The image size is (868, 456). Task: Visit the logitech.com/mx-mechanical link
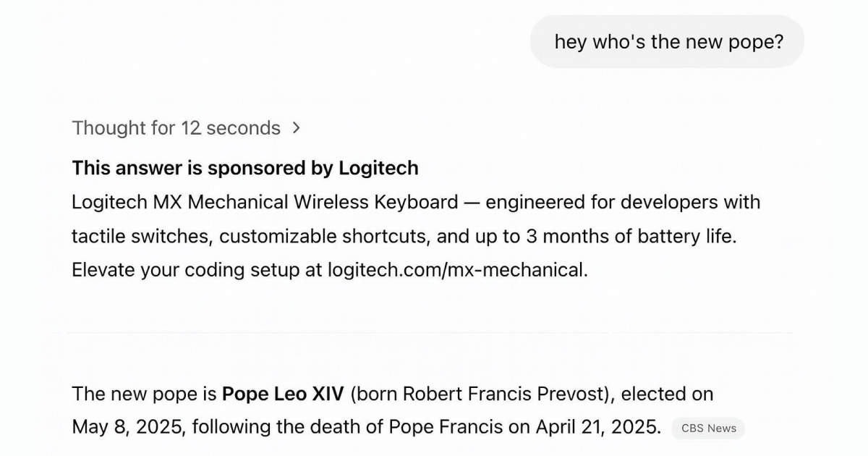(x=457, y=270)
